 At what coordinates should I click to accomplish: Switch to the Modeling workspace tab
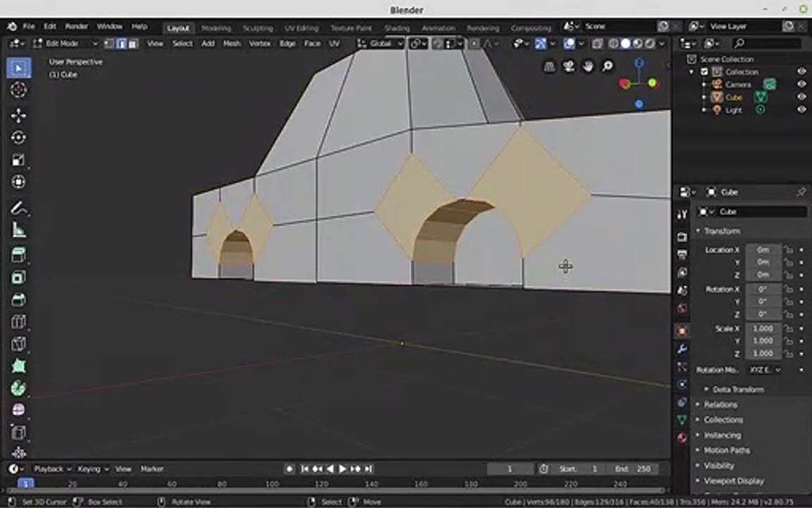click(x=216, y=28)
